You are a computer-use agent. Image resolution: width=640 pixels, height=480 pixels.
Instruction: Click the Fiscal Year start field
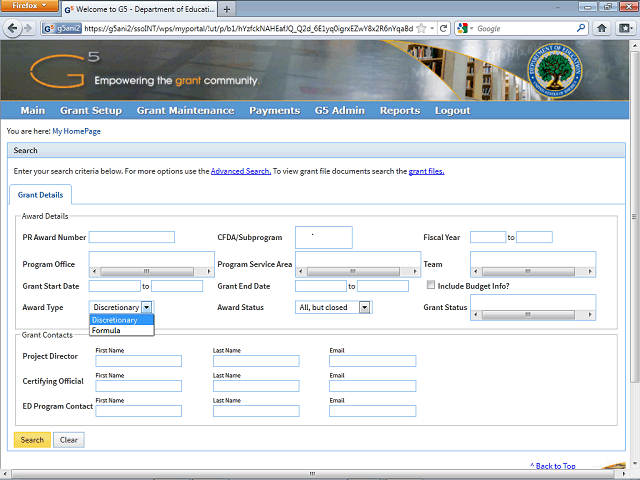(488, 237)
